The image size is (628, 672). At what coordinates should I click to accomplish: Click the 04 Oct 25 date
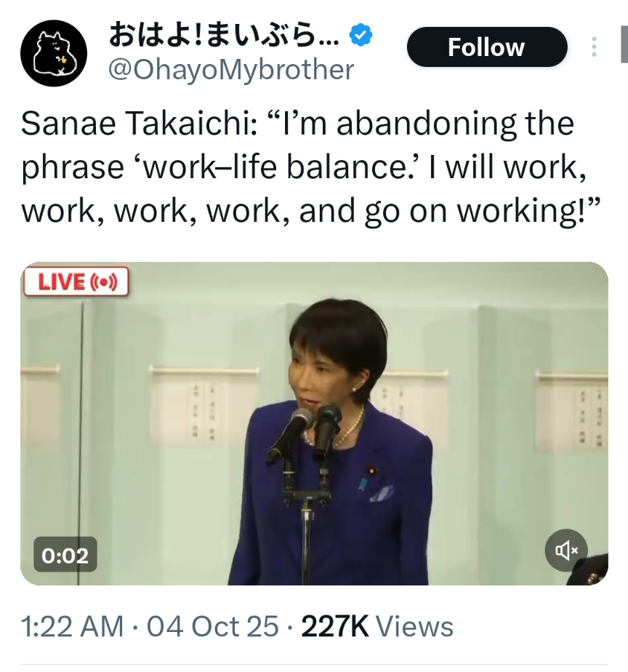click(x=212, y=626)
